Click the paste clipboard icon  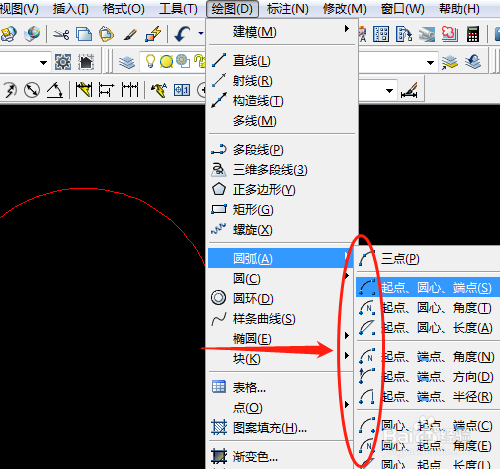106,34
